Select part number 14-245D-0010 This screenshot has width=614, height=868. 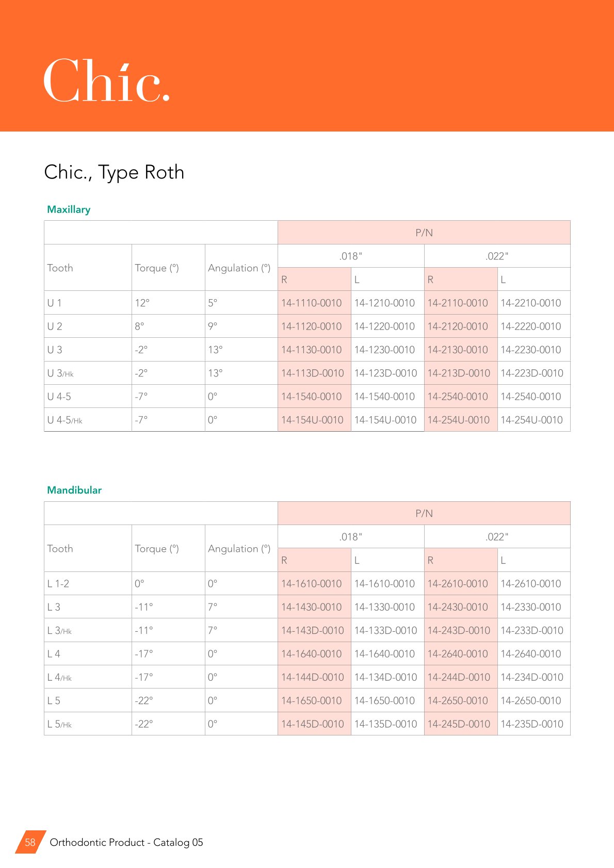point(459,724)
